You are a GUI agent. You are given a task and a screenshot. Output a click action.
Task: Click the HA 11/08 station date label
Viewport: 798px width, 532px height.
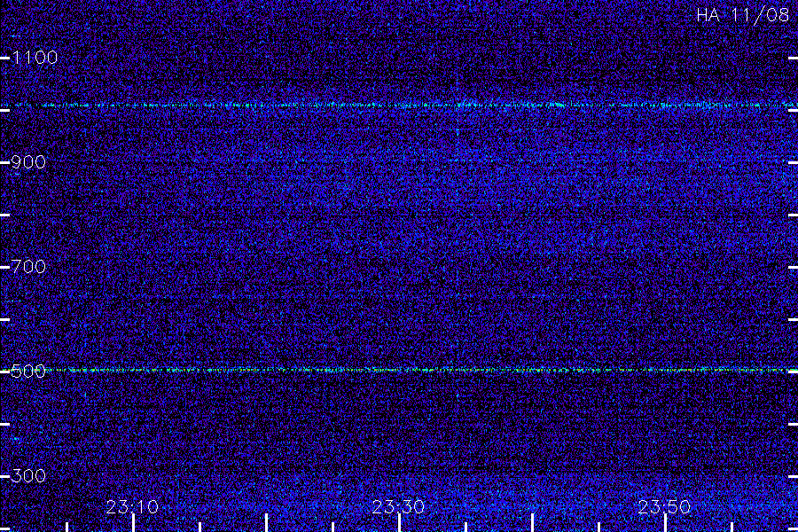coord(742,15)
